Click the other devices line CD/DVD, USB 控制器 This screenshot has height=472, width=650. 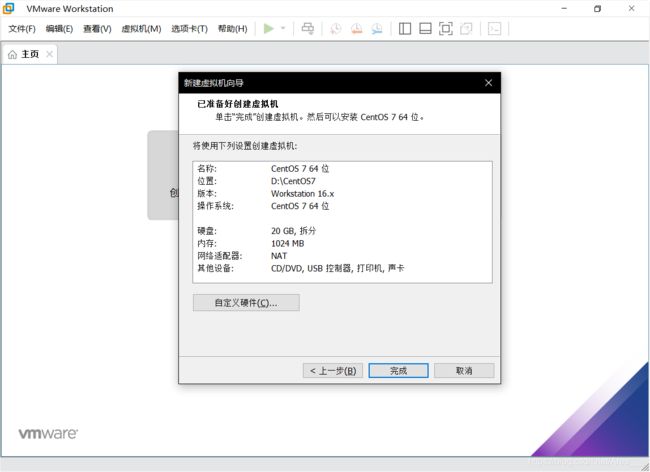[x=337, y=268]
